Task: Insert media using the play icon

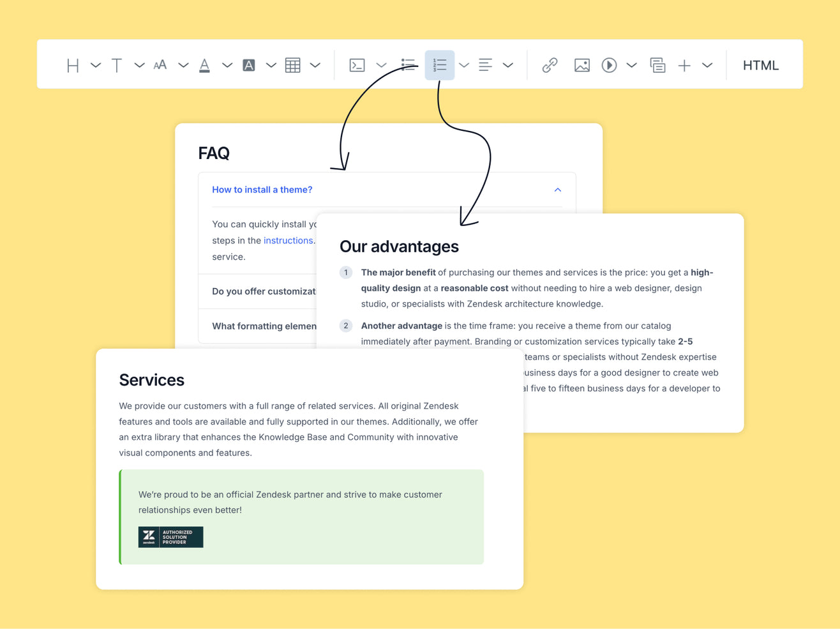Action: click(608, 64)
